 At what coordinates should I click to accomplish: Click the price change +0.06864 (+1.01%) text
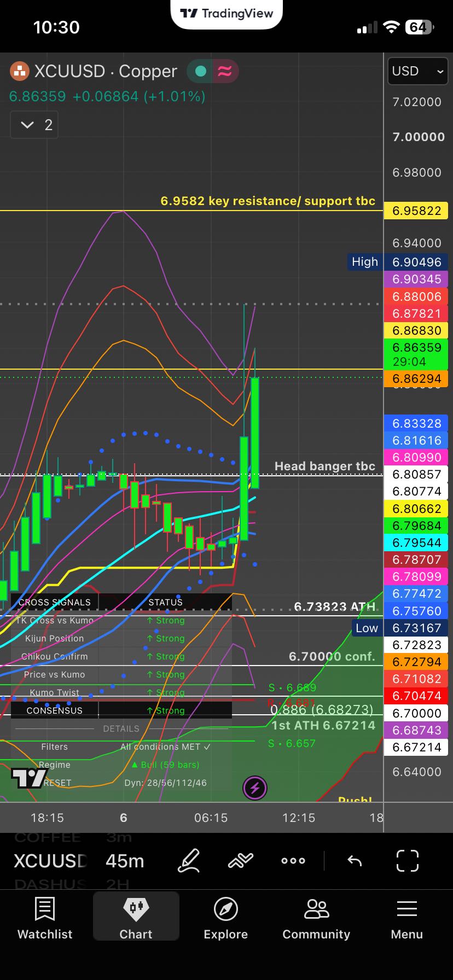pos(139,96)
